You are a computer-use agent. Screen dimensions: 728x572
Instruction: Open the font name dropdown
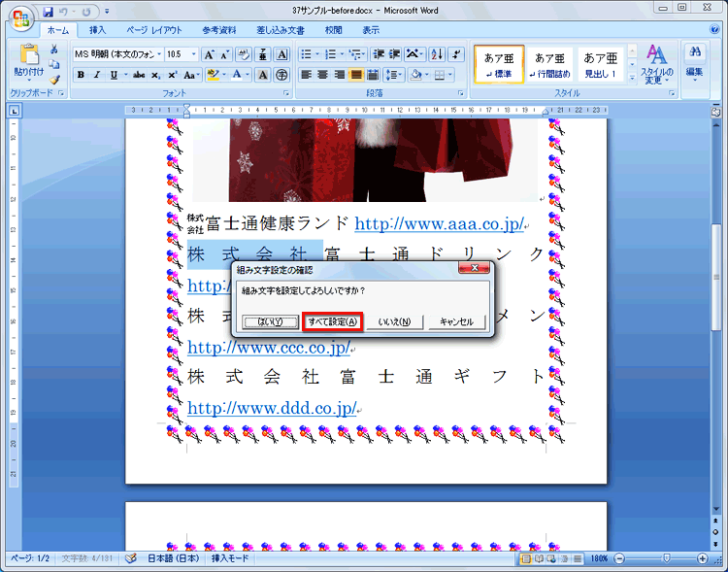pyautogui.click(x=159, y=54)
